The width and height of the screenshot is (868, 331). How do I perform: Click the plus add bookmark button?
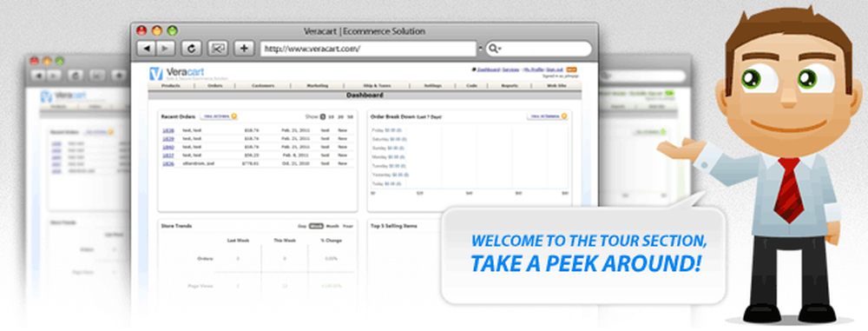point(244,49)
